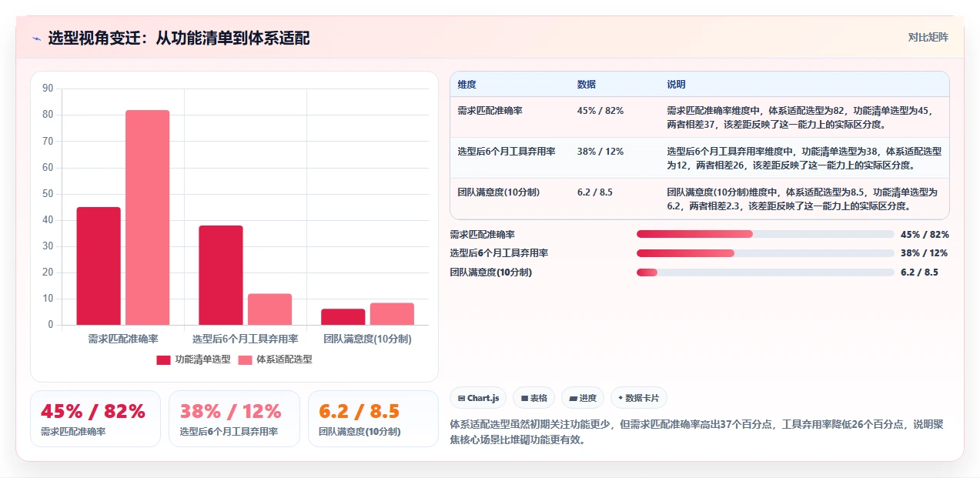980x478 pixels.
Task: Click the 45 bar for 需求匹配准确率
Action: [x=99, y=266]
